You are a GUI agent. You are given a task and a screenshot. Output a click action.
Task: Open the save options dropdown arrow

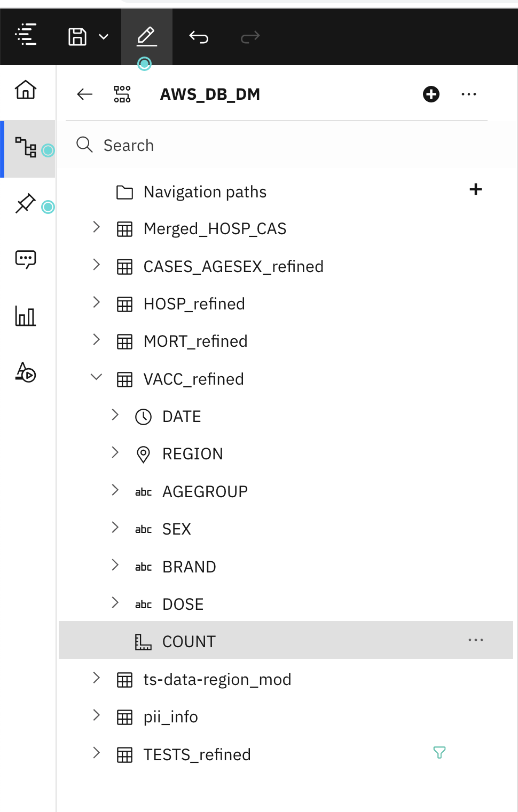(x=104, y=37)
